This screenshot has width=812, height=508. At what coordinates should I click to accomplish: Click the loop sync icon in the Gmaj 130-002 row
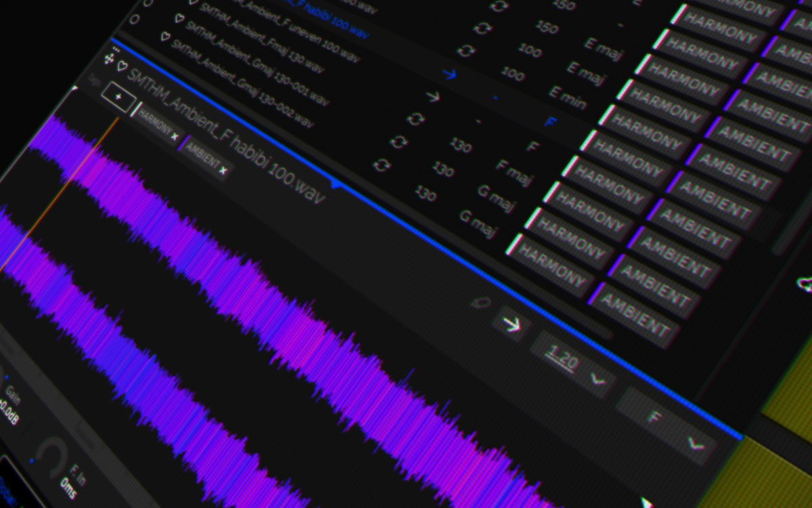381,165
